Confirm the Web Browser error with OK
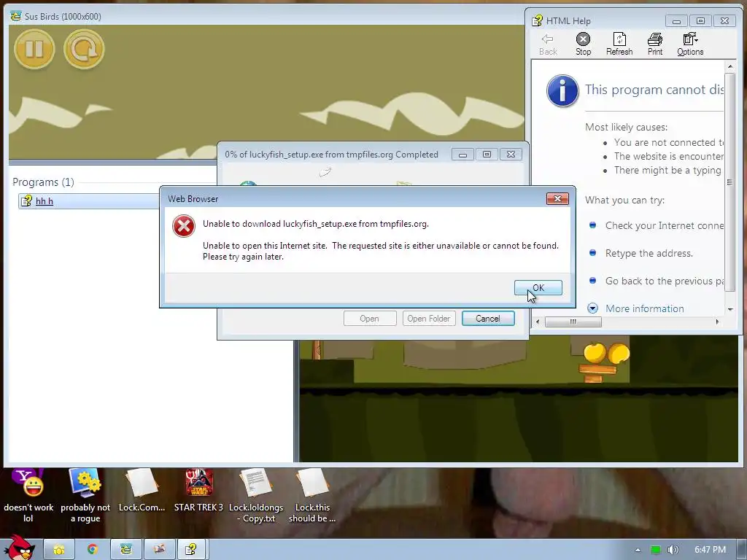747x560 pixels. pyautogui.click(x=538, y=287)
